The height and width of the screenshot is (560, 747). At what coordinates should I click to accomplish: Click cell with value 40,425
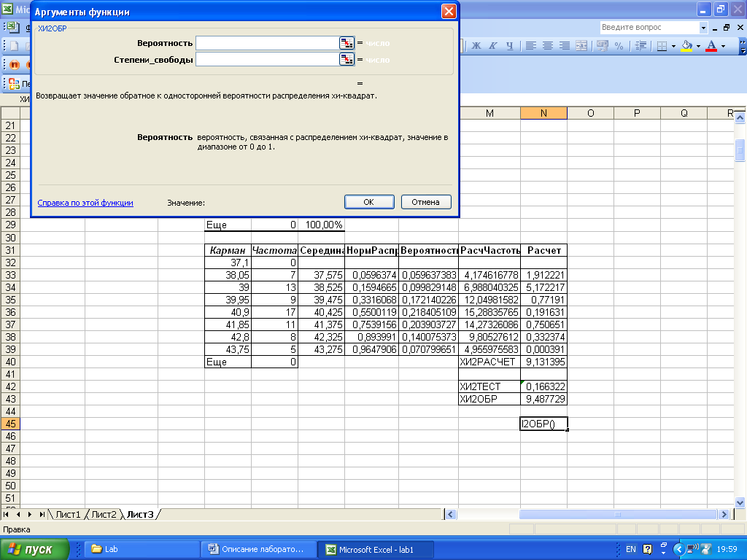[x=322, y=312]
